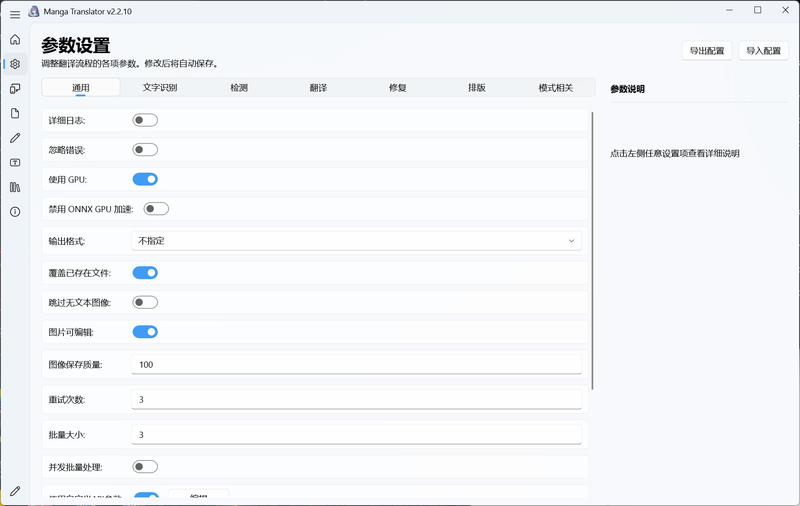Minimize the Manga Translator window
This screenshot has height=506, width=800.
[x=730, y=10]
